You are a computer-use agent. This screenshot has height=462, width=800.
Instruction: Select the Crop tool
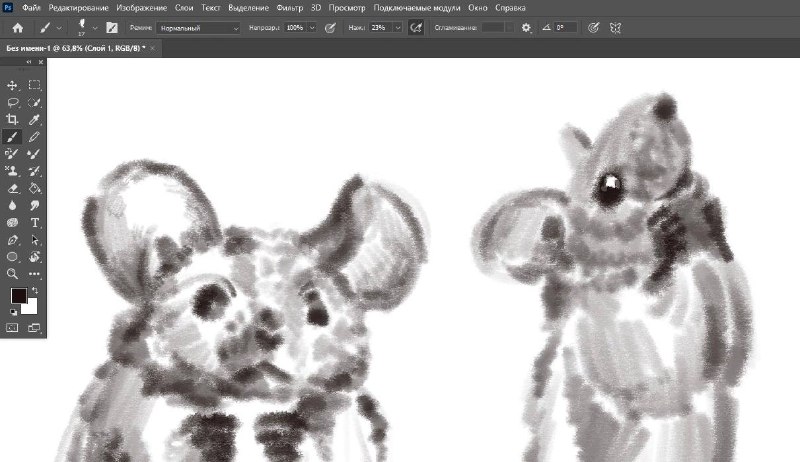click(13, 119)
